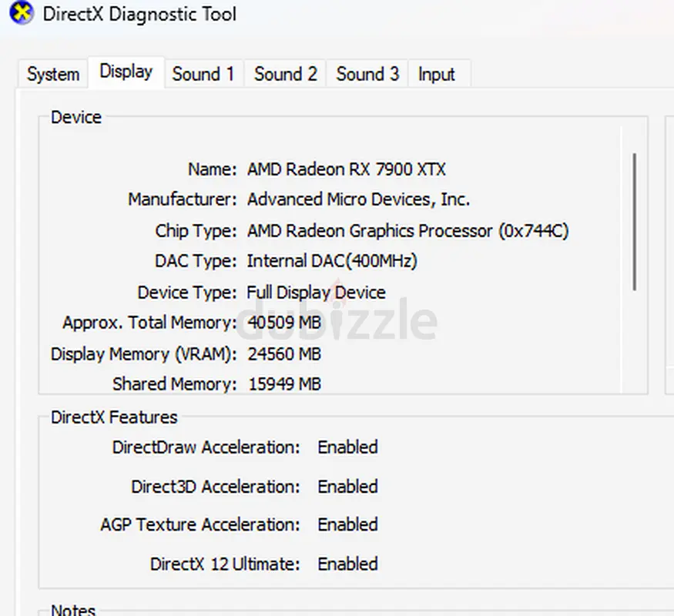Click the chip type value containing 0x744C
Viewport: 674px width, 616px height.
coord(408,231)
